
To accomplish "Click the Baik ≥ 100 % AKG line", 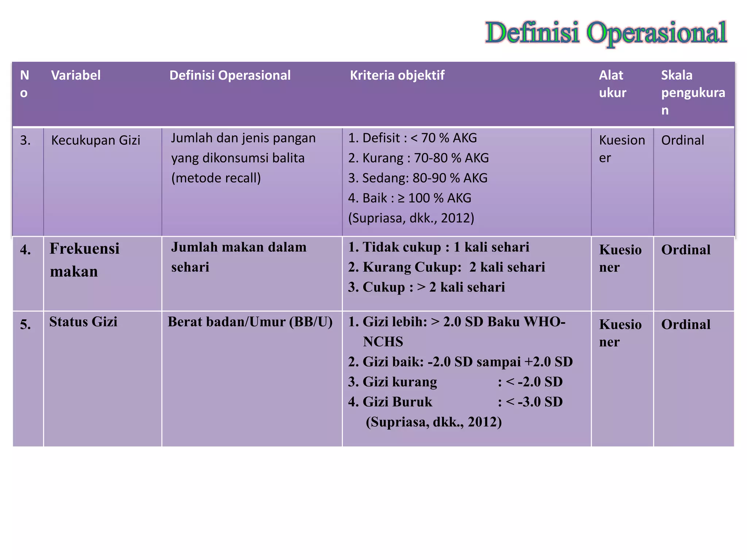I will tap(410, 198).
